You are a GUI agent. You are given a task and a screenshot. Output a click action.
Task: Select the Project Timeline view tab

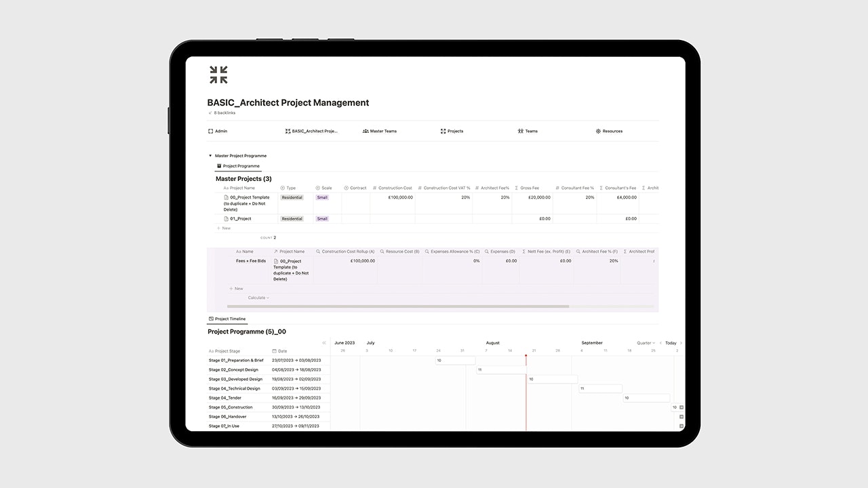click(x=227, y=319)
